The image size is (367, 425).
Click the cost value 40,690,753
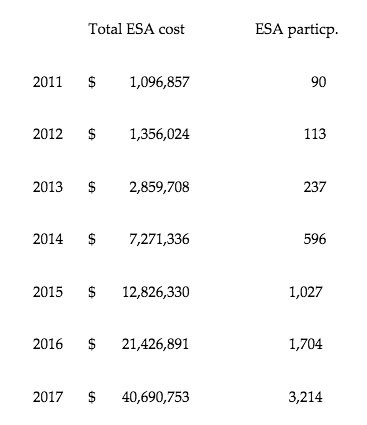(x=156, y=397)
